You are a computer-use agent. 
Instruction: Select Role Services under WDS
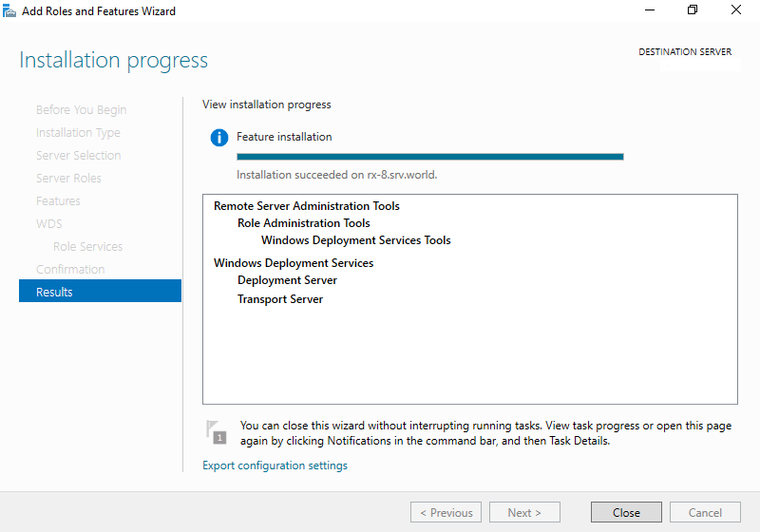[x=87, y=247]
